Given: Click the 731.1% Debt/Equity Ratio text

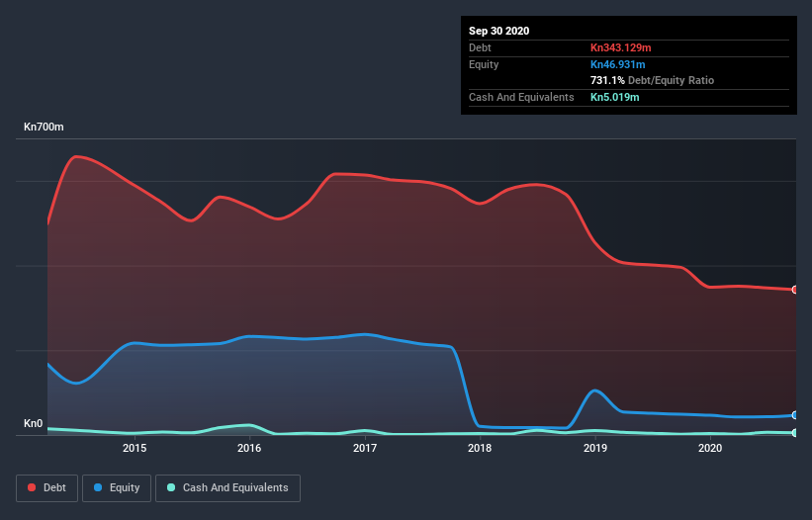Looking at the screenshot, I should pyautogui.click(x=652, y=80).
